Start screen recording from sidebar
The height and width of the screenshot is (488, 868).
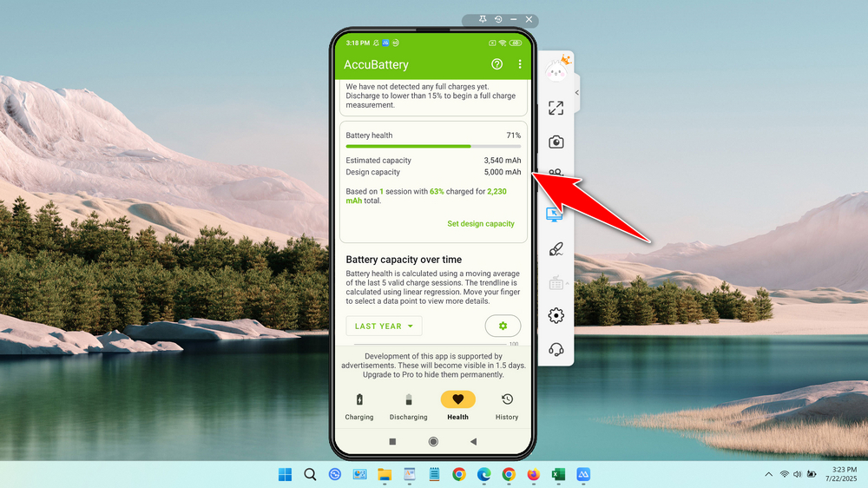coord(556,172)
